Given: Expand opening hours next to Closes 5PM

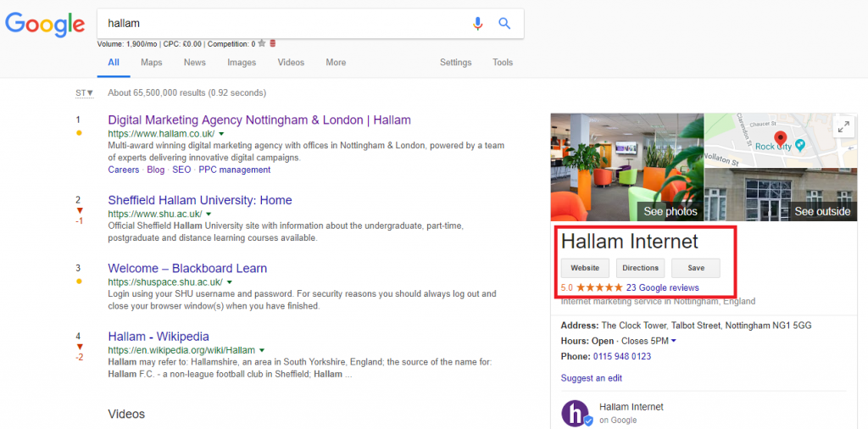Looking at the screenshot, I should [x=674, y=342].
